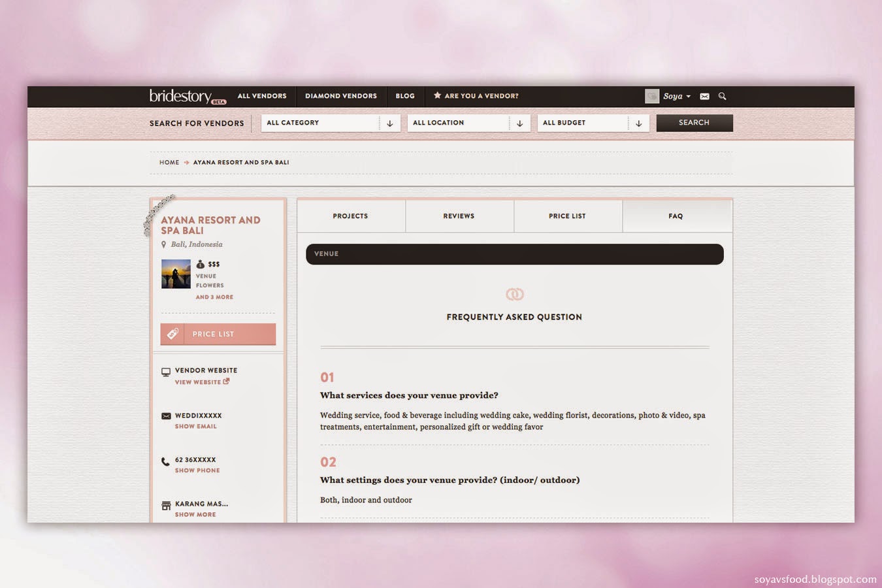Click the answer 'Both, indoor and outdoor'
The image size is (882, 588).
coord(366,500)
